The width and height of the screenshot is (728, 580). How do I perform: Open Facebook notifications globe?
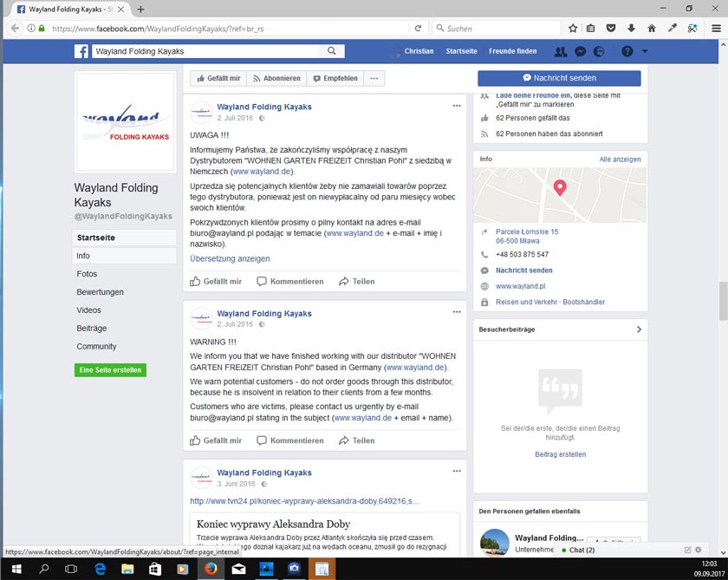pos(599,51)
